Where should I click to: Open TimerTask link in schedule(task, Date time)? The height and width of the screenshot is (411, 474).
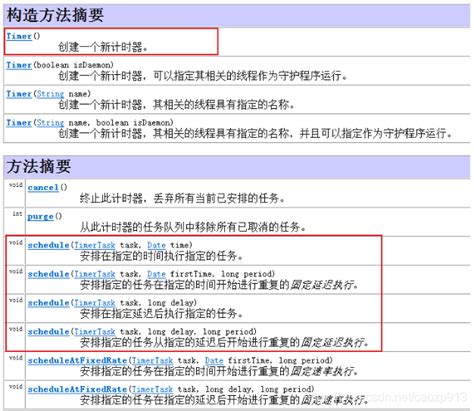point(95,245)
